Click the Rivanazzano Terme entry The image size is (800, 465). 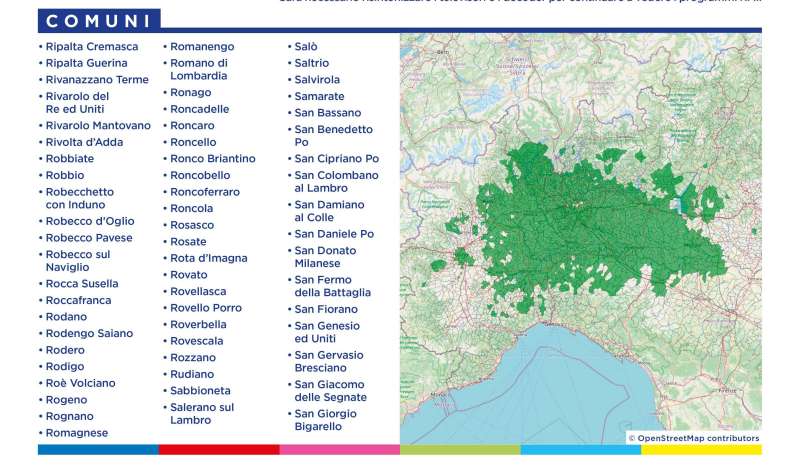(x=97, y=80)
